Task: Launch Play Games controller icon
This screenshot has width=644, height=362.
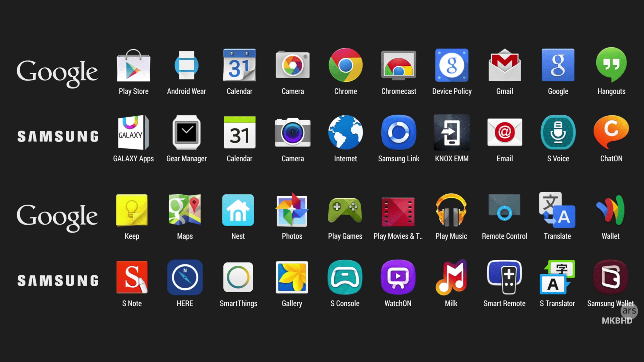Action: (x=345, y=210)
